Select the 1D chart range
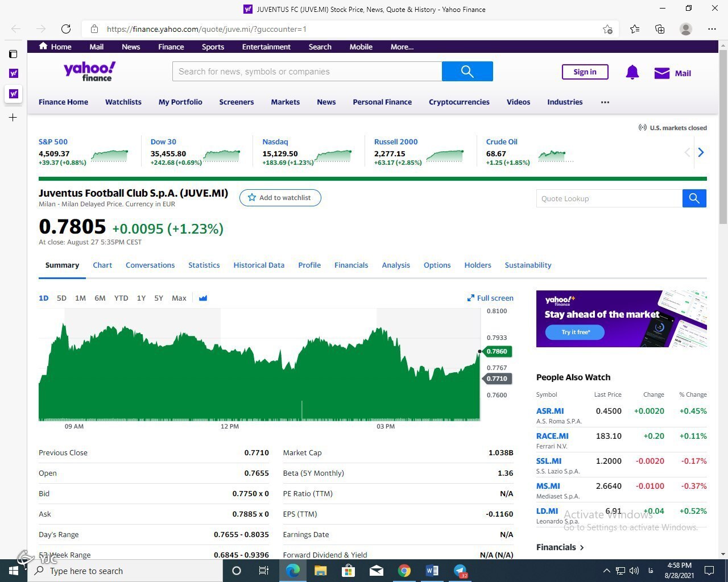Image resolution: width=728 pixels, height=582 pixels. 44,298
